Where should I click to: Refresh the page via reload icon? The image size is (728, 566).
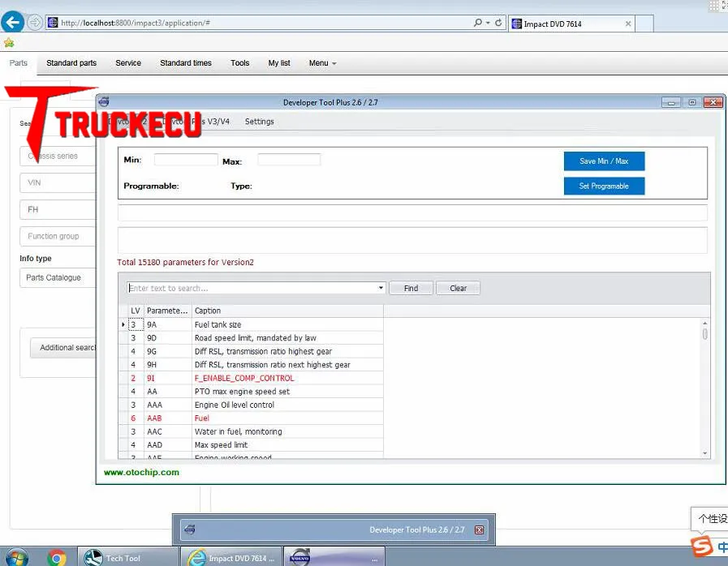(498, 22)
